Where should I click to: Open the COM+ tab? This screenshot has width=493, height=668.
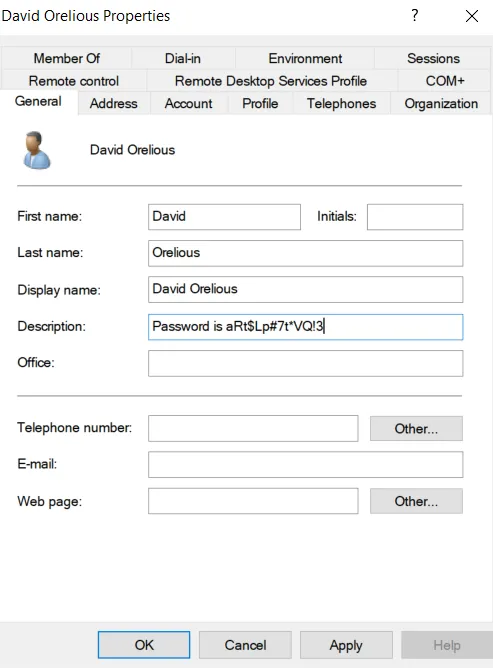444,81
